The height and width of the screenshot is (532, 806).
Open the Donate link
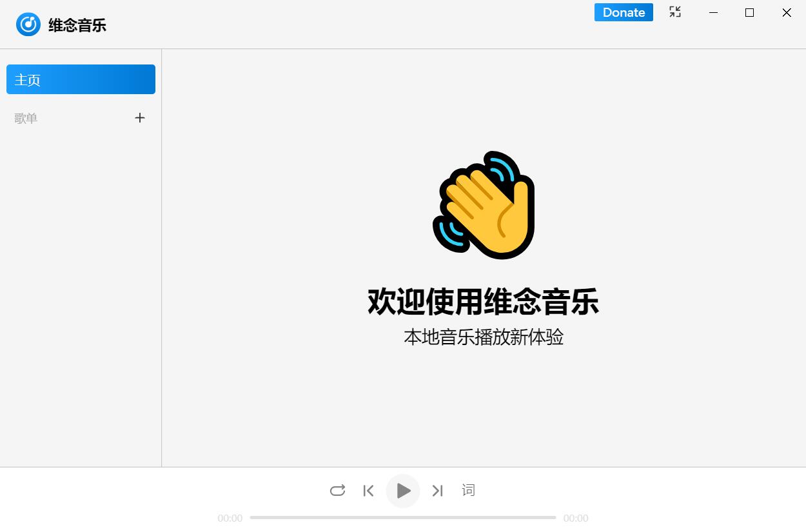click(624, 12)
